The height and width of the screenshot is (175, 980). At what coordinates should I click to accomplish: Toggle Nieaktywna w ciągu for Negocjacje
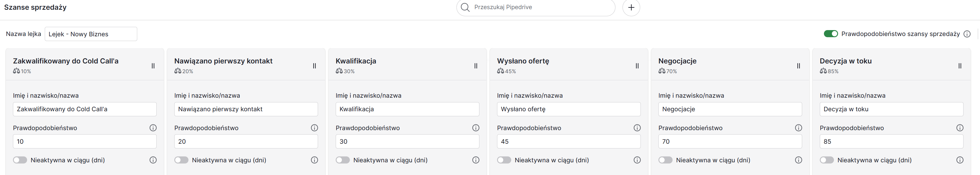tap(665, 160)
